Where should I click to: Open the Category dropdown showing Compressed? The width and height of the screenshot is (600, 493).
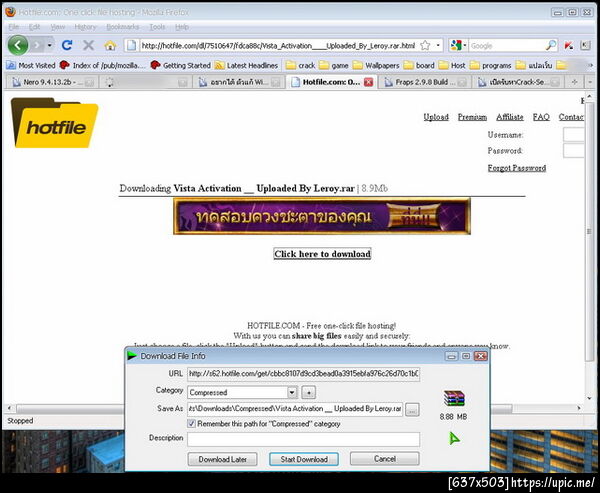point(243,392)
